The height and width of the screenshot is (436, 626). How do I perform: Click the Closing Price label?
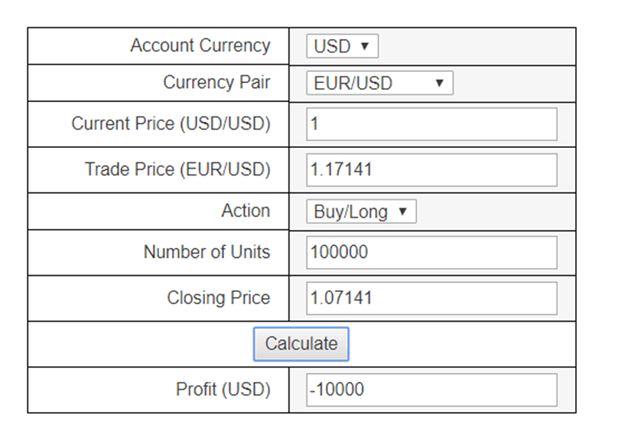[x=218, y=298]
